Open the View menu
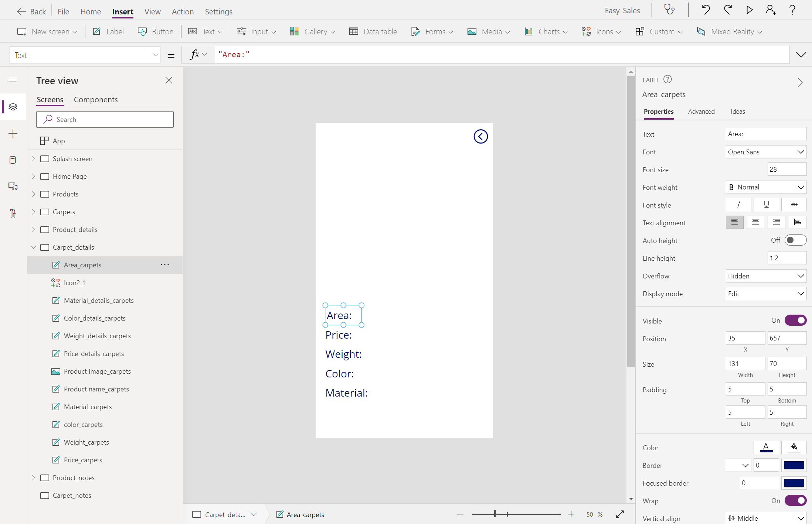 coord(152,11)
